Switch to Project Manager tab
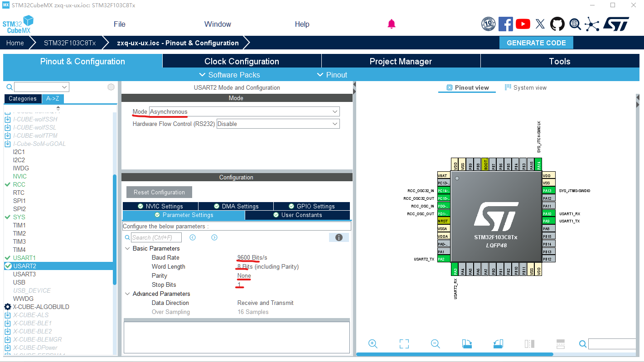 click(x=401, y=61)
